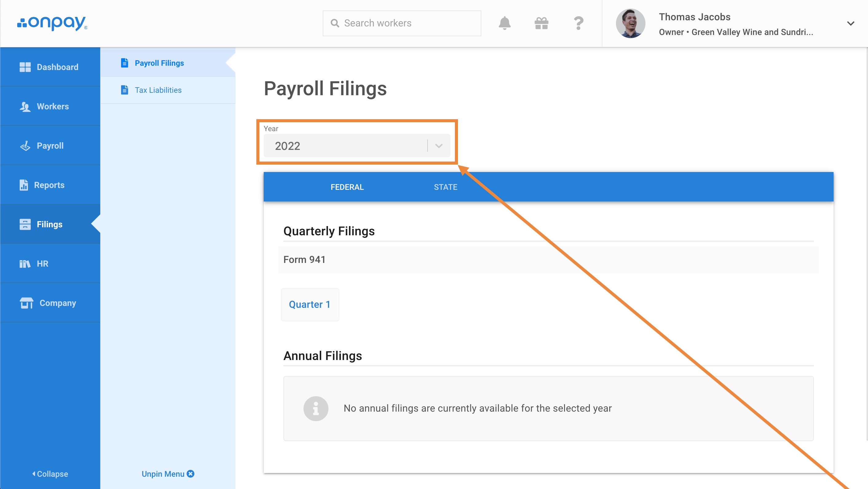Click the Payroll Filings page title
This screenshot has height=489, width=868.
pyautogui.click(x=325, y=88)
